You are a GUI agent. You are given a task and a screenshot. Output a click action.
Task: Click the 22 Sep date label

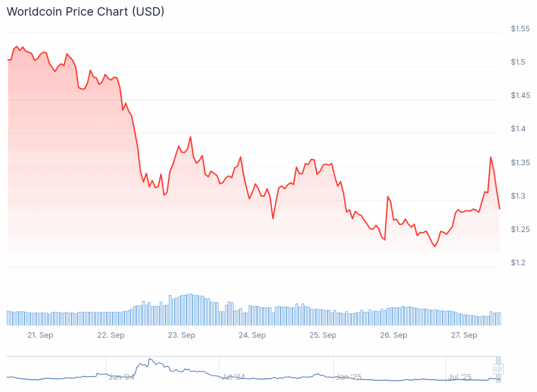111,335
